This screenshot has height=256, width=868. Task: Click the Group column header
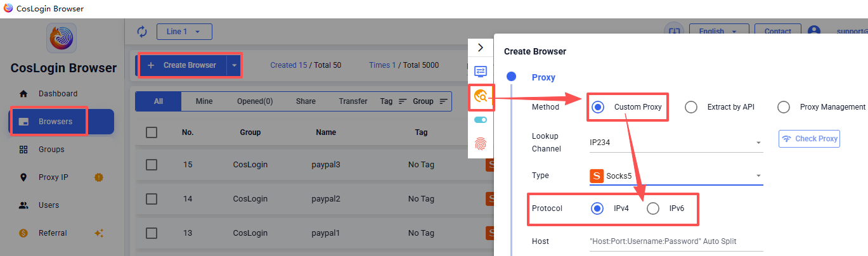click(250, 132)
